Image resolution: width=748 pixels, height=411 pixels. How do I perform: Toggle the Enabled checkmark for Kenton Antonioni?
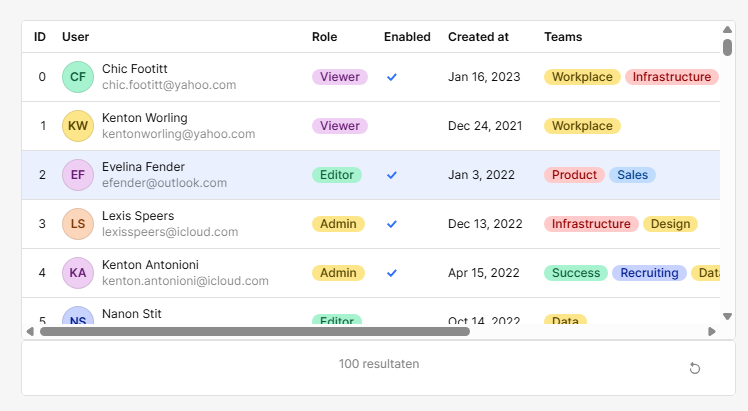coord(392,273)
